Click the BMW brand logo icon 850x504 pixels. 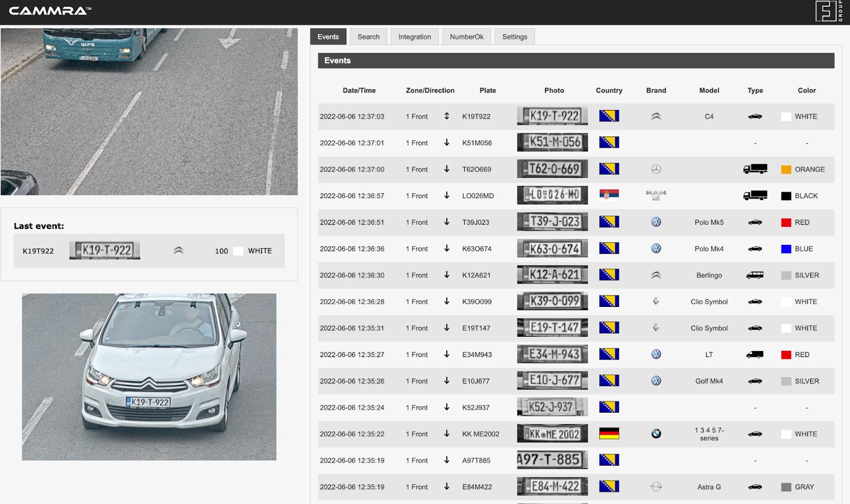coord(656,434)
